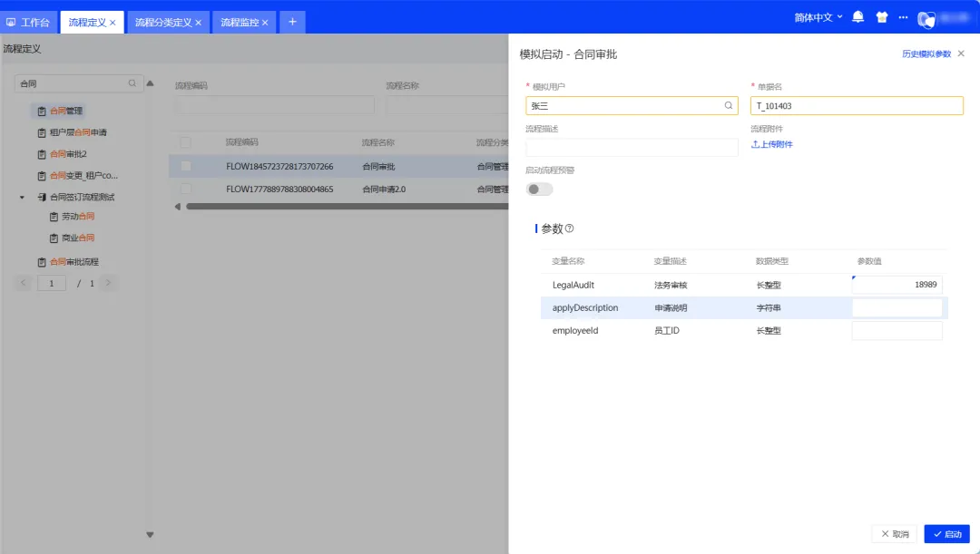Toggle the 启动流程预警 switch

click(539, 190)
